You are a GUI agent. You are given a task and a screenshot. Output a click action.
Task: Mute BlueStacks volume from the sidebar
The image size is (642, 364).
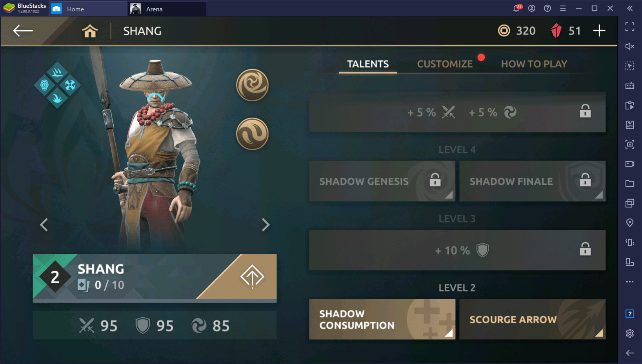[x=630, y=46]
